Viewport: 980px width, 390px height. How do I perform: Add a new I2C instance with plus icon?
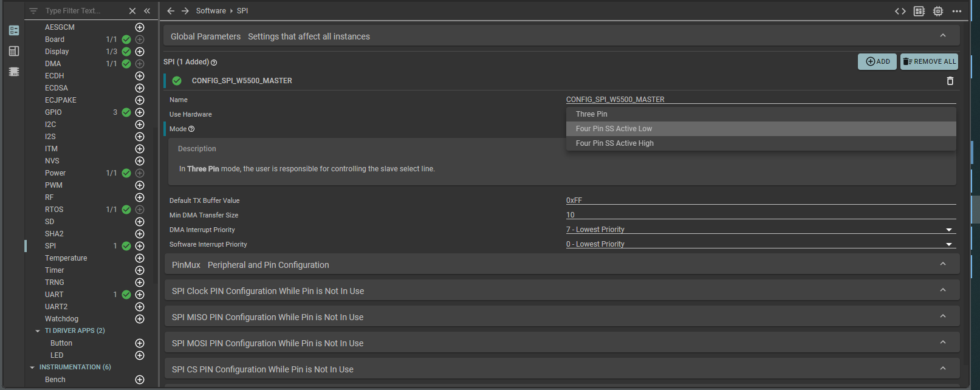pyautogui.click(x=140, y=125)
